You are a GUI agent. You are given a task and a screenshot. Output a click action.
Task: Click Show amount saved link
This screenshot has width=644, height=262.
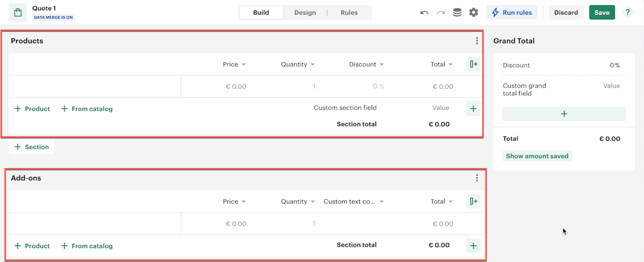click(537, 156)
